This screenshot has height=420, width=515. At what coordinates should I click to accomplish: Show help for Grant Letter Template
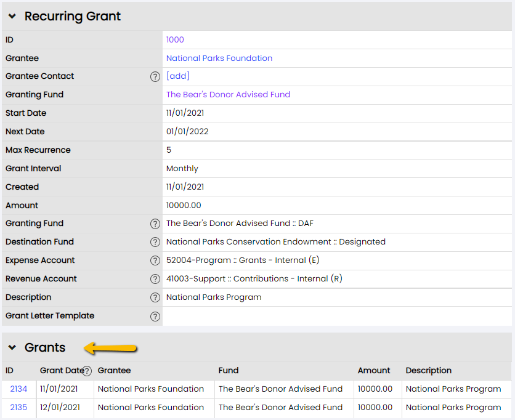(155, 316)
